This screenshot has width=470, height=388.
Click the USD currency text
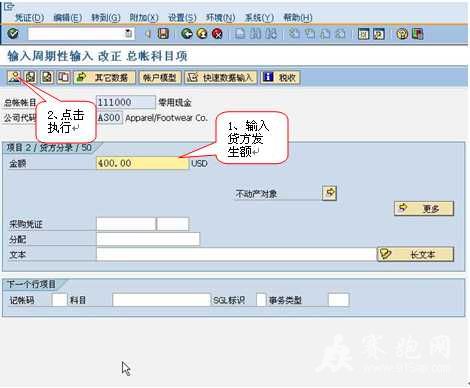click(199, 163)
